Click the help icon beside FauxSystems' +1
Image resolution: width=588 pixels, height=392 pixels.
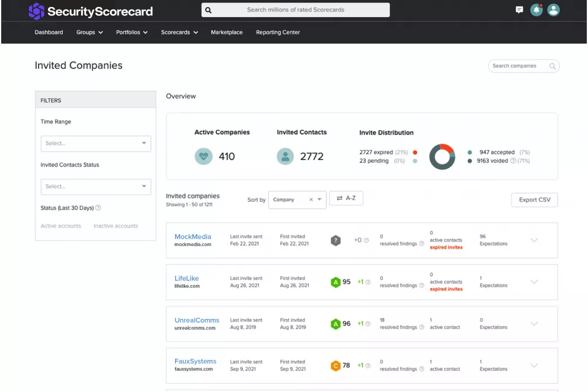368,366
